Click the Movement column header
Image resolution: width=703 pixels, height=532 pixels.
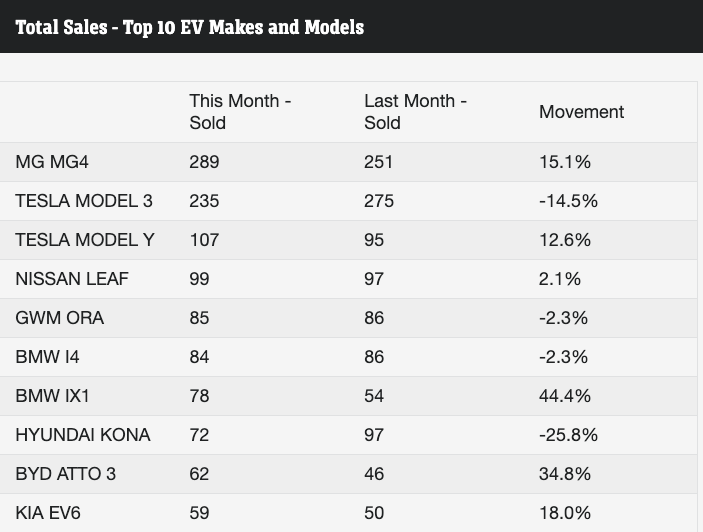(x=581, y=112)
